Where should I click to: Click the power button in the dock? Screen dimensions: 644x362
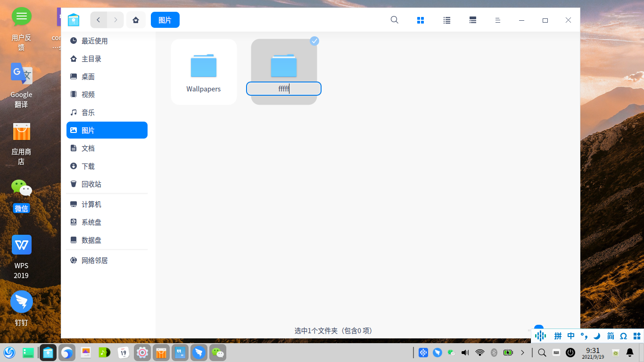pos(570,352)
